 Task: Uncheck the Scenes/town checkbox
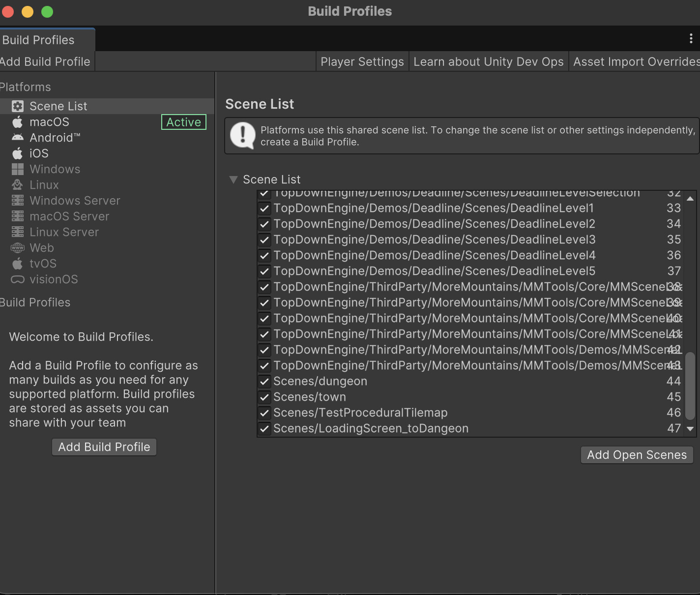(x=264, y=397)
